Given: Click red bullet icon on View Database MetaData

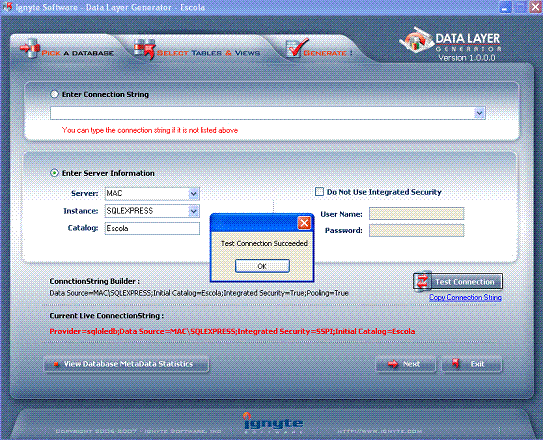Looking at the screenshot, I should tap(56, 364).
